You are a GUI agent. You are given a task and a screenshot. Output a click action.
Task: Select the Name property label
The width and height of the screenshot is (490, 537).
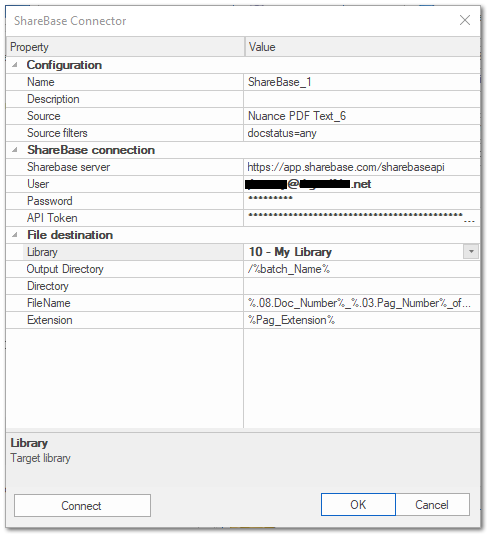[x=41, y=82]
